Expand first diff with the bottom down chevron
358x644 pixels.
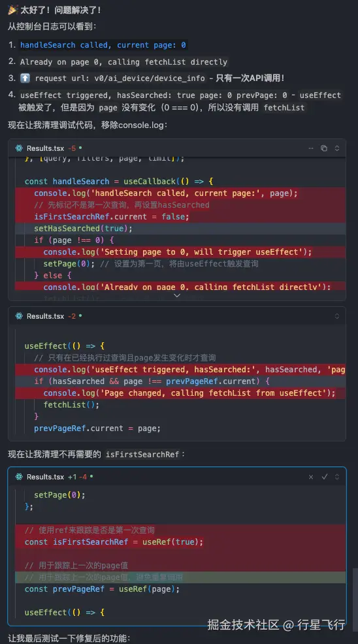pyautogui.click(x=177, y=295)
